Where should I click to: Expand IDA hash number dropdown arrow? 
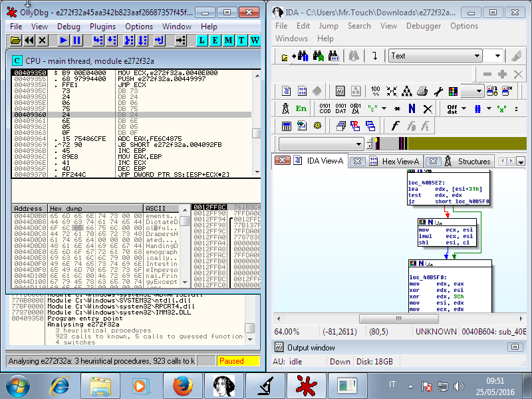point(489,108)
